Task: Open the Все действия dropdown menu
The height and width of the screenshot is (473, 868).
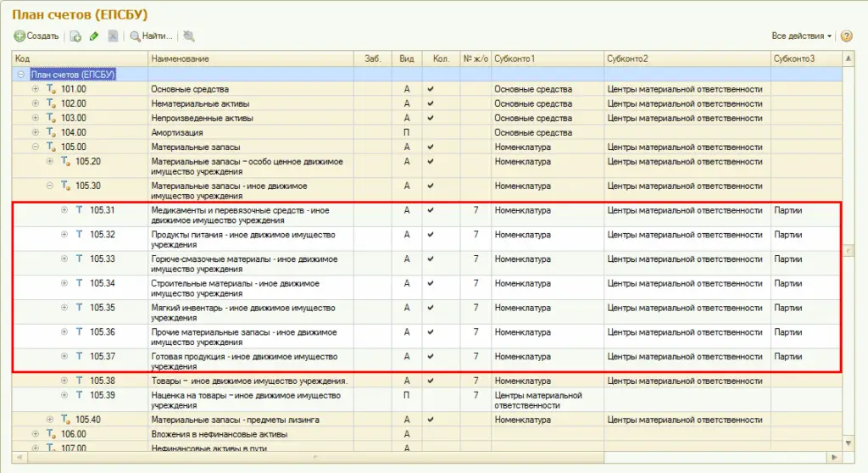Action: coord(801,36)
